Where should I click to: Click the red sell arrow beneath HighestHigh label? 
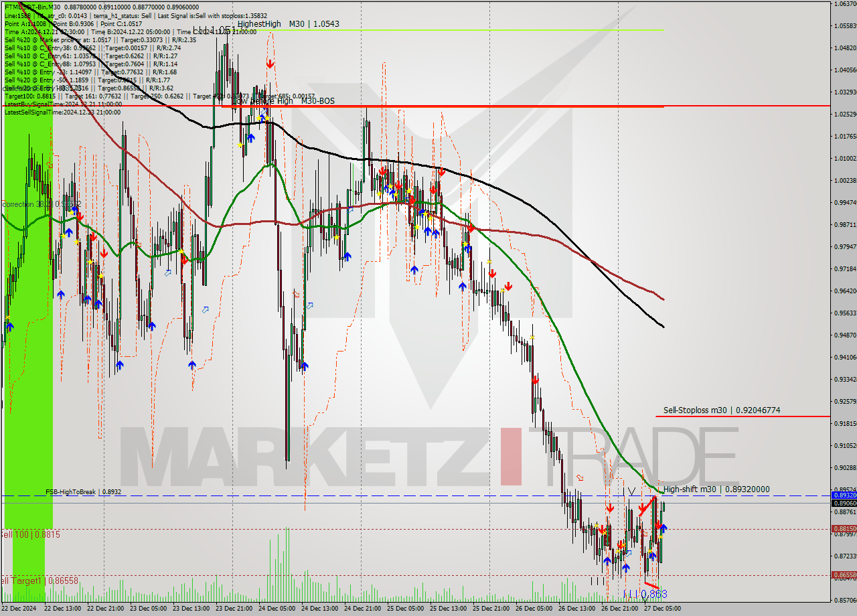(270, 64)
